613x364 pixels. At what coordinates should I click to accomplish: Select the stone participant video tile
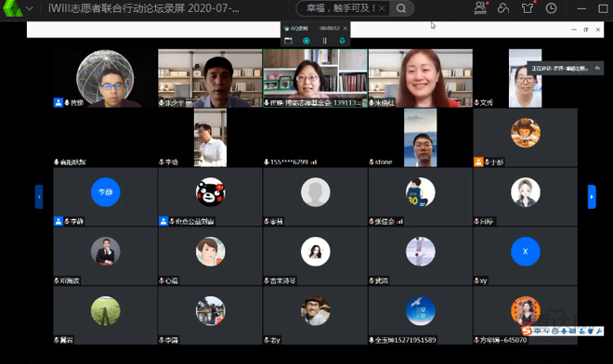[x=420, y=137]
